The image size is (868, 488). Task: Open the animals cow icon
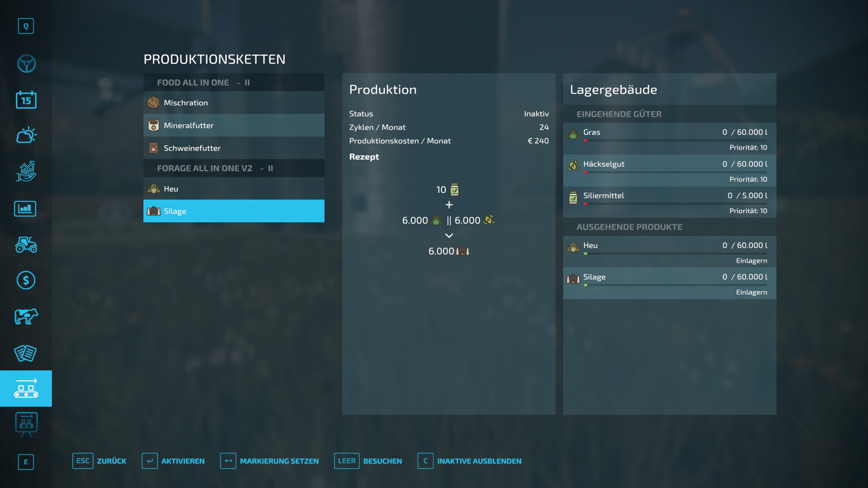tap(26, 316)
